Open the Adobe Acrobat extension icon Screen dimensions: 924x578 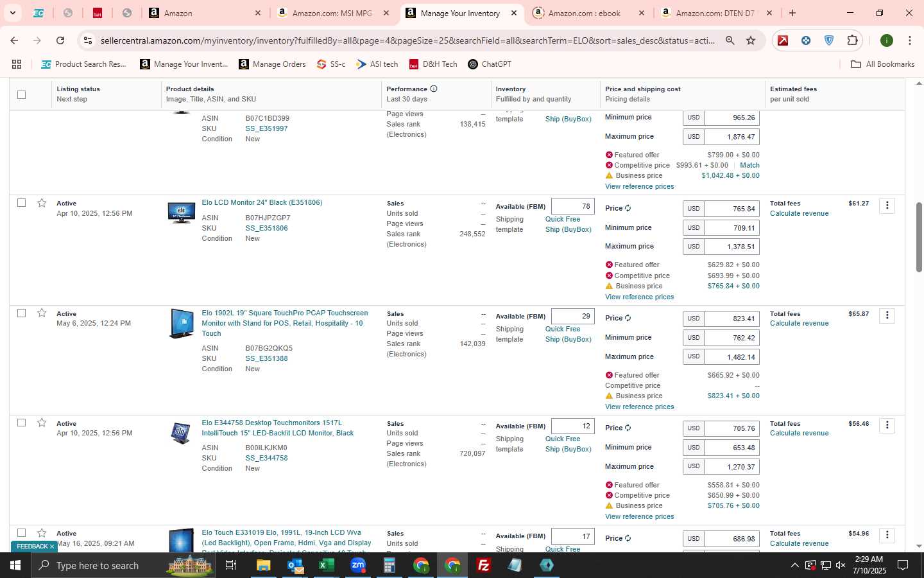(x=783, y=40)
